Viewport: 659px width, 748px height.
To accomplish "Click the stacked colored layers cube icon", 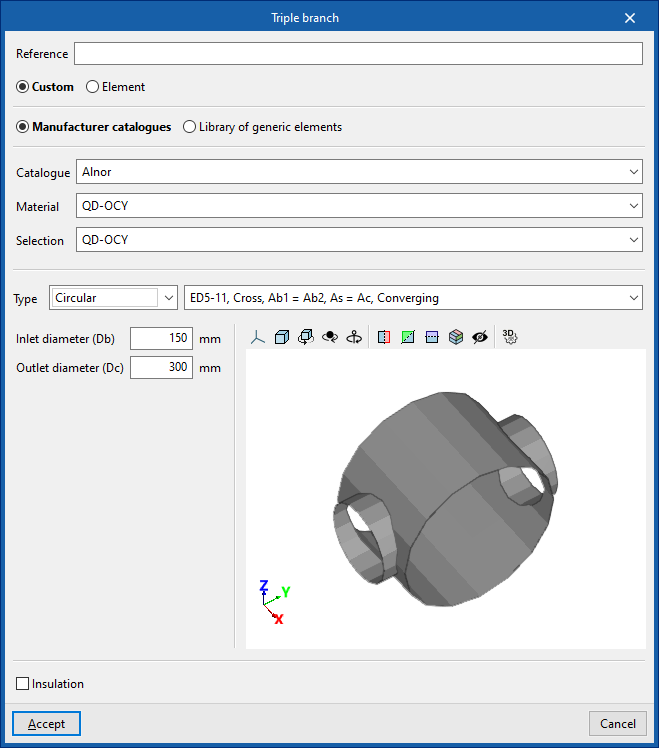I will click(x=456, y=337).
